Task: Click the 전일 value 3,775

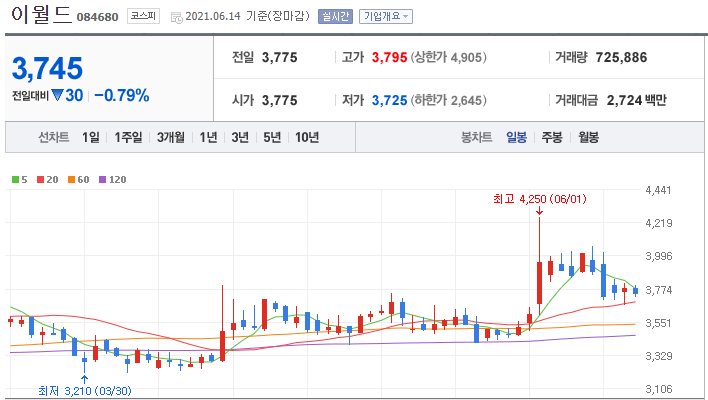Action: pyautogui.click(x=279, y=58)
